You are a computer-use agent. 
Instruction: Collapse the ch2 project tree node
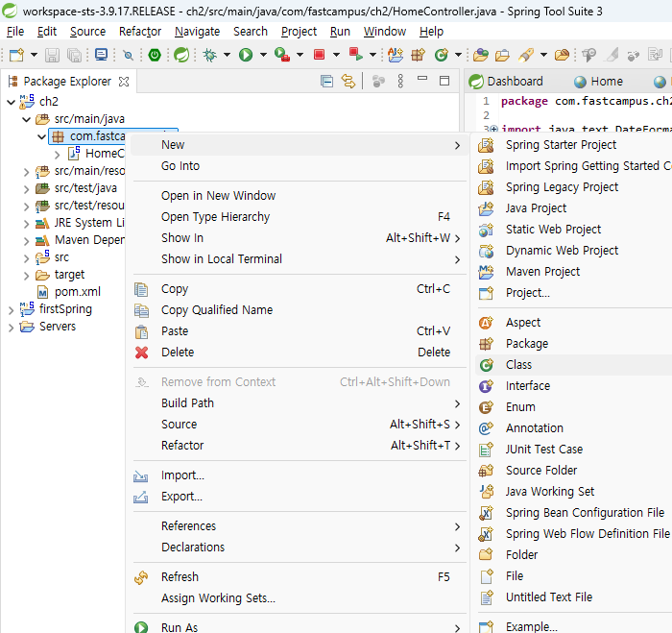(x=12, y=102)
